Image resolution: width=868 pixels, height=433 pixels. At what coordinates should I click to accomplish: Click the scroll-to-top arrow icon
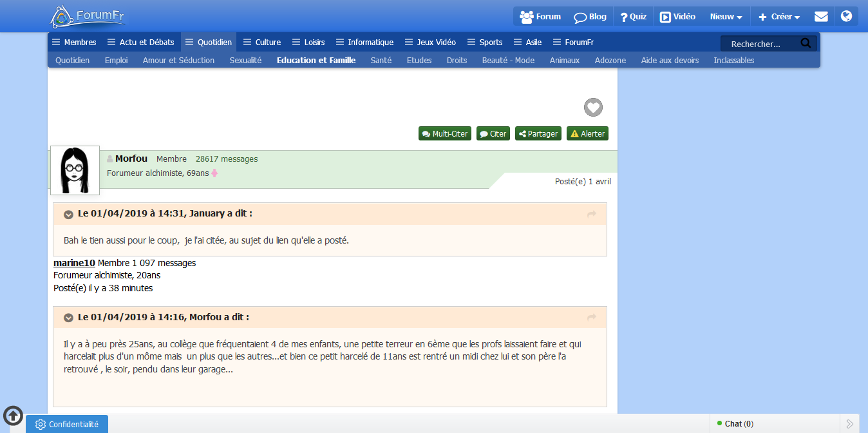pyautogui.click(x=13, y=416)
